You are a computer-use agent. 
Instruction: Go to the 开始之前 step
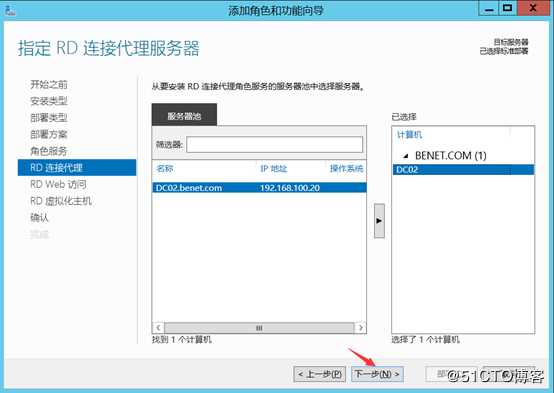click(x=49, y=84)
